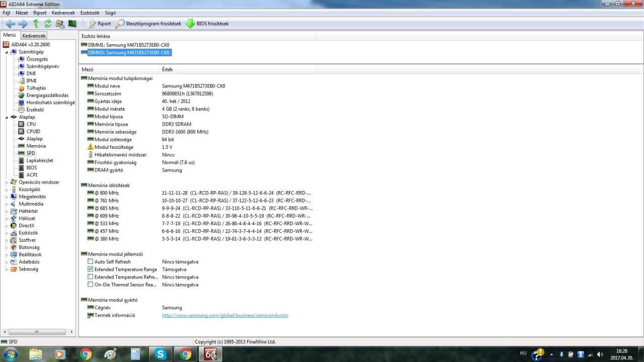644x362 pixels.
Task: Select IPMI in the tree
Action: click(31, 81)
